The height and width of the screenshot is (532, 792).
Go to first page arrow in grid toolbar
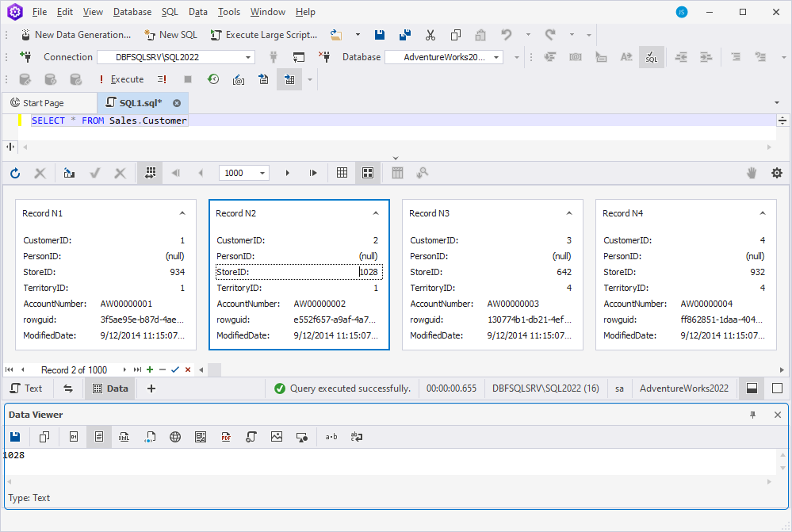click(x=176, y=174)
